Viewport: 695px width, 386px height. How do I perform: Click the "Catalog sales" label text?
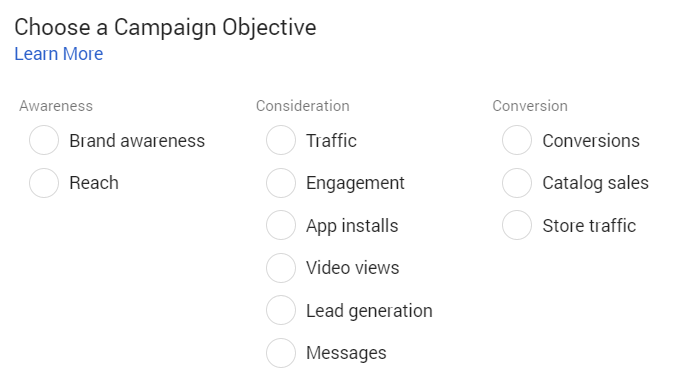[595, 183]
